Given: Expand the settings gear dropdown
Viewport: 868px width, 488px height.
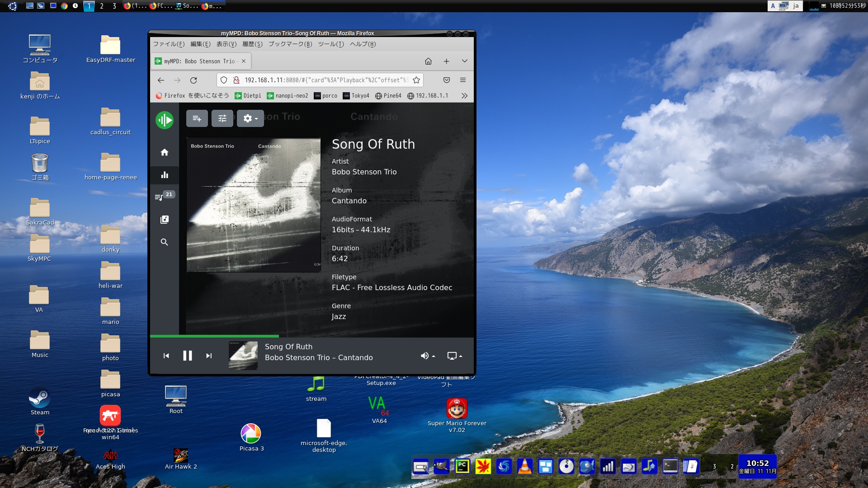Looking at the screenshot, I should [250, 118].
